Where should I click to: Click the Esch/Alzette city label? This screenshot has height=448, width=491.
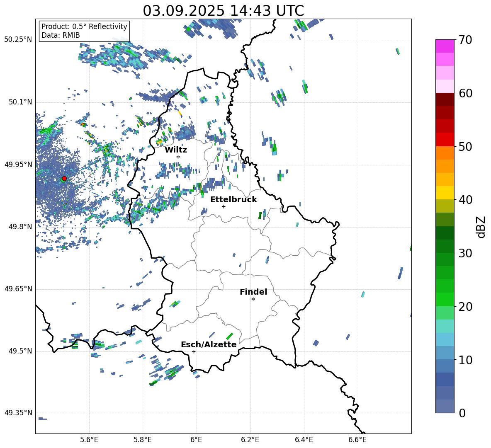(x=209, y=344)
